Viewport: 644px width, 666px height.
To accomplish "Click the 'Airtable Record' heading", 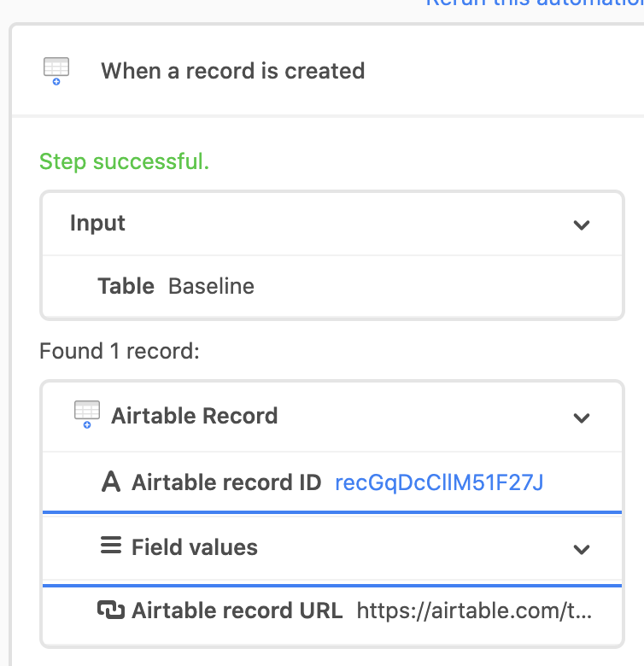I will coord(195,416).
